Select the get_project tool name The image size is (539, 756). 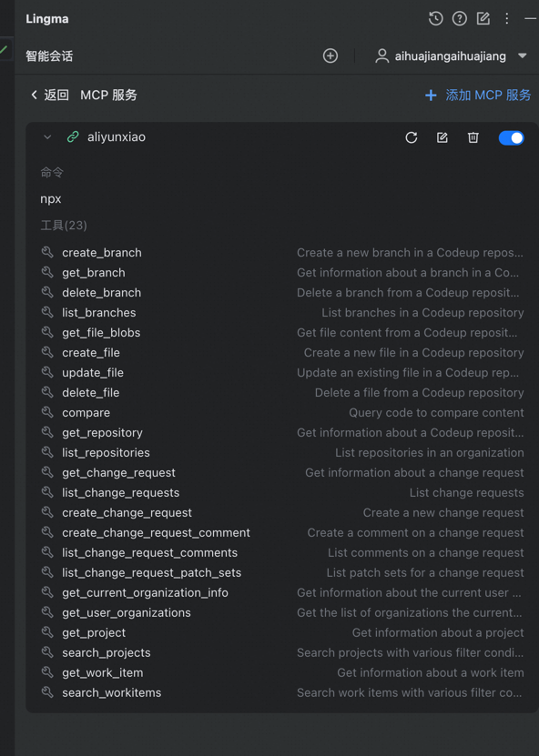coord(94,632)
